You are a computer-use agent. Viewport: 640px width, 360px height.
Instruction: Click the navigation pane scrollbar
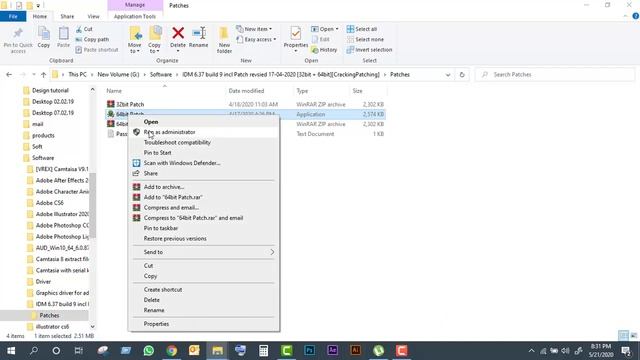[x=93, y=205]
